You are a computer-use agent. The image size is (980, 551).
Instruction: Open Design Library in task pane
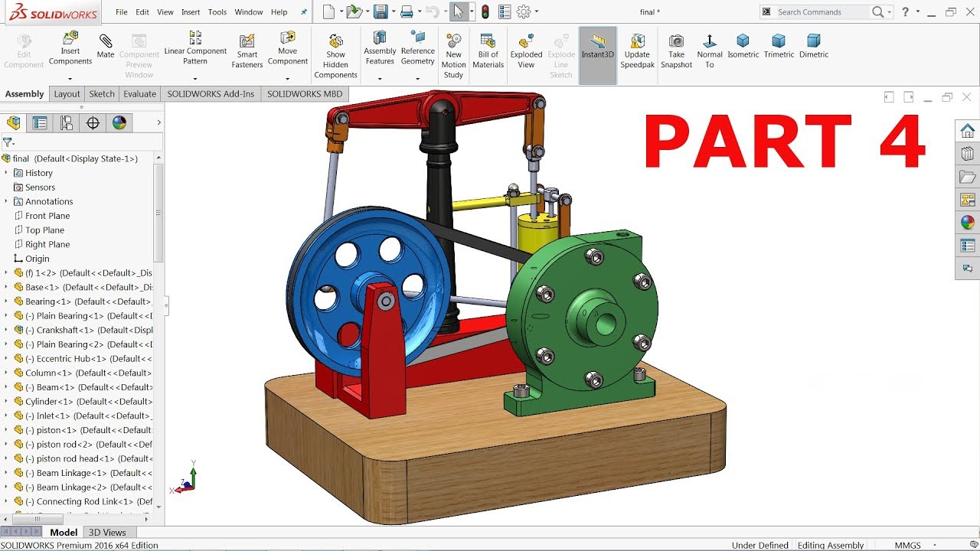(968, 154)
